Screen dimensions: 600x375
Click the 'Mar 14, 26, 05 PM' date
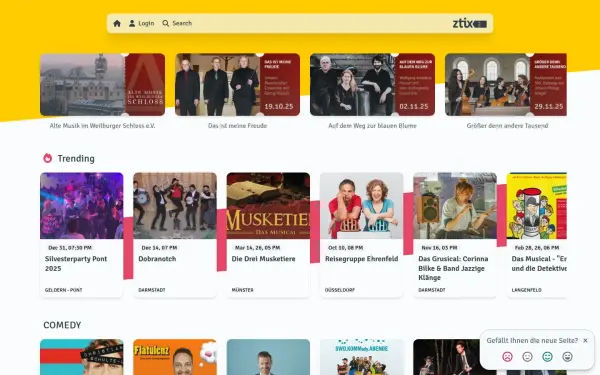[258, 248]
